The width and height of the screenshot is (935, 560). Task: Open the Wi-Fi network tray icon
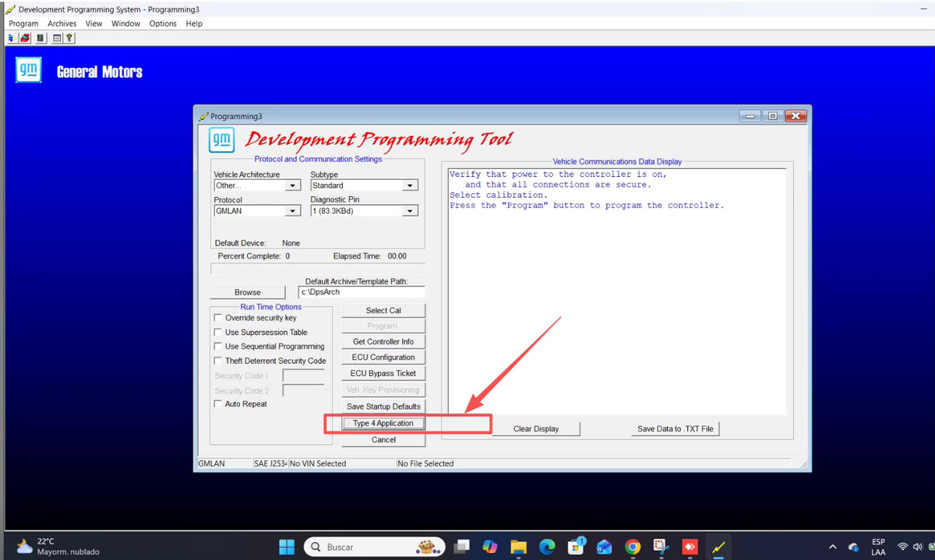coord(904,547)
